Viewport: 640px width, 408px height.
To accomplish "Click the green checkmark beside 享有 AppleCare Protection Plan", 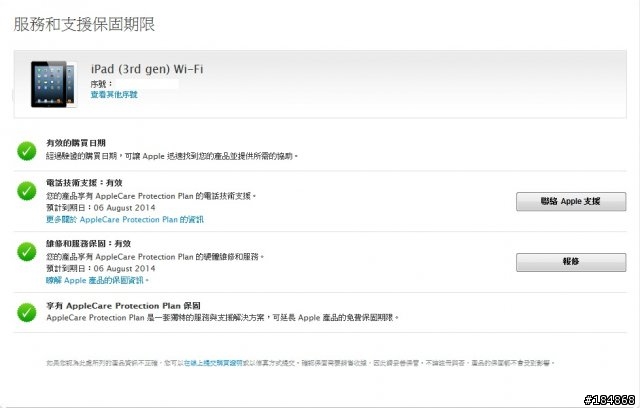I will (27, 313).
